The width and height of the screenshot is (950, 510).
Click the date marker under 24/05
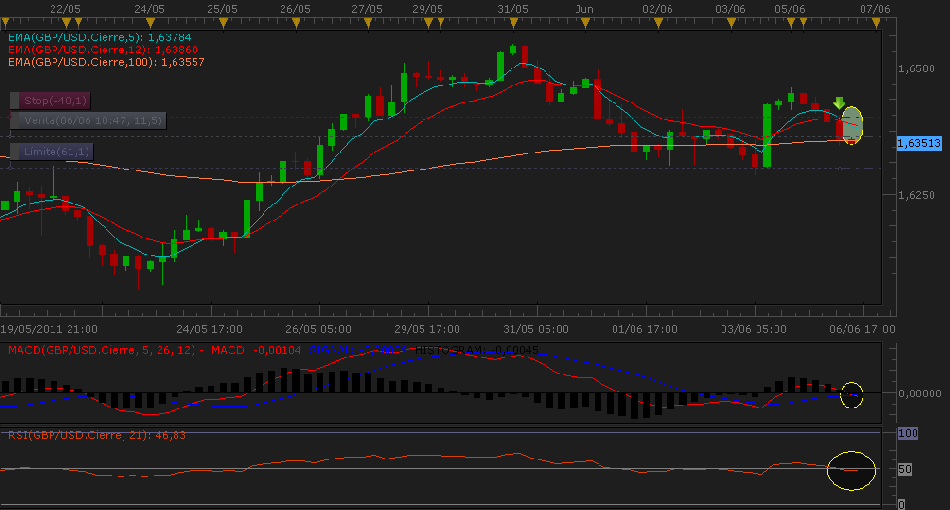(149, 22)
